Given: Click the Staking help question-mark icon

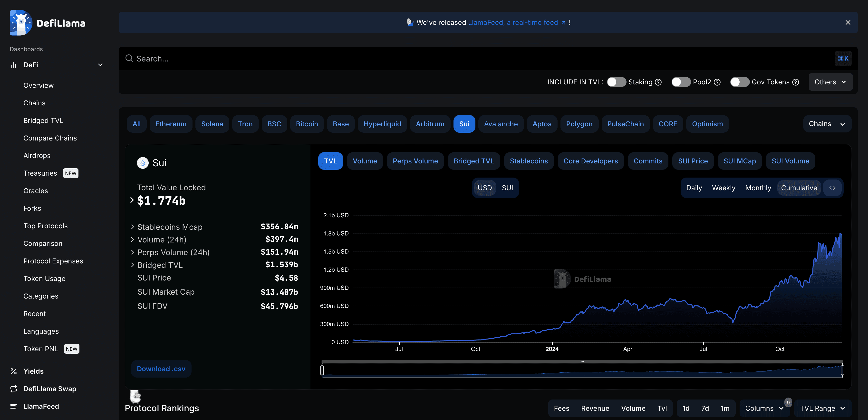Looking at the screenshot, I should pos(658,82).
